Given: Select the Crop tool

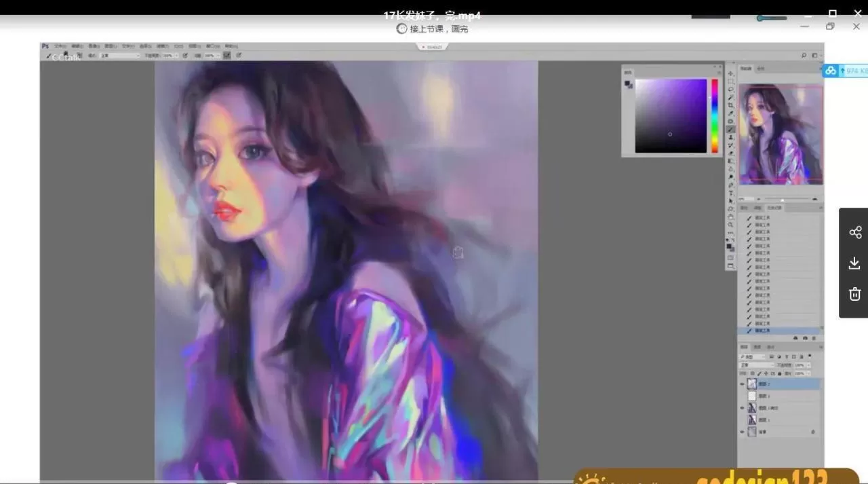Looking at the screenshot, I should (x=730, y=105).
